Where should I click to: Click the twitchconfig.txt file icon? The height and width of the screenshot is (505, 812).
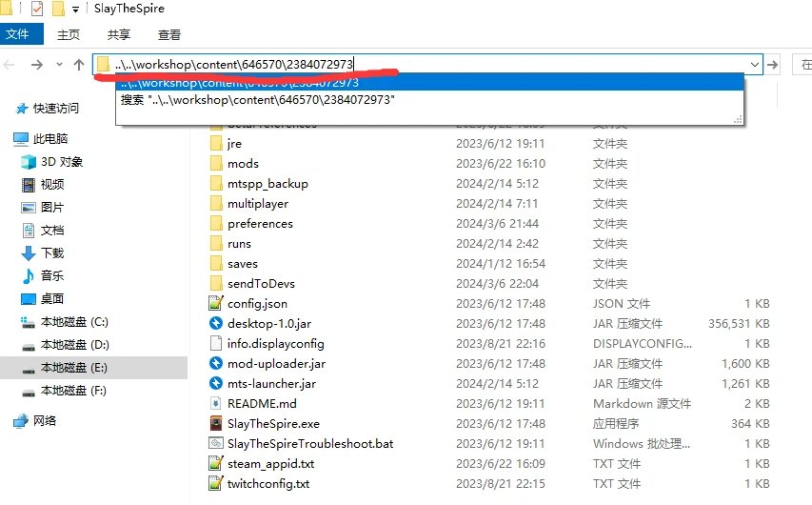216,484
